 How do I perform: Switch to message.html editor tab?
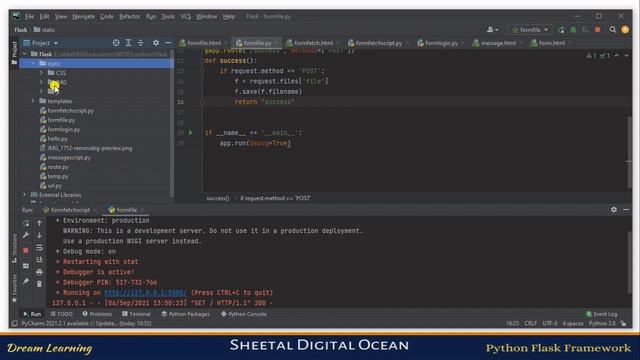click(x=497, y=43)
